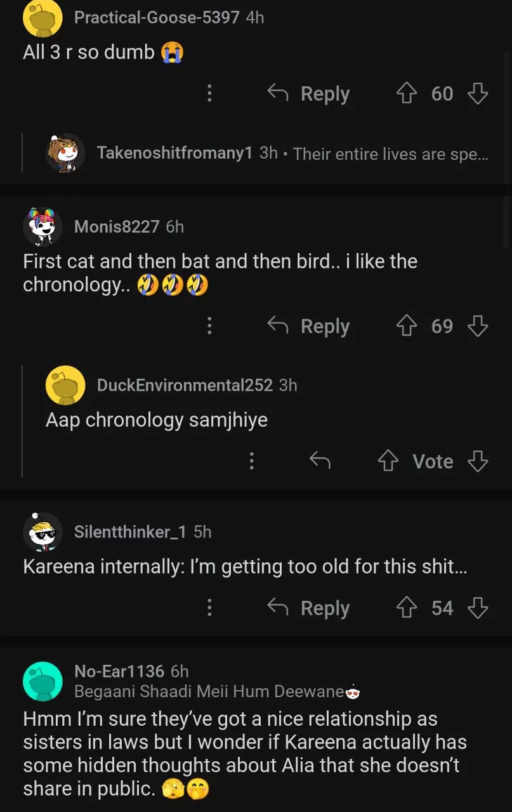This screenshot has height=812, width=512.
Task: Upvote DuckEnvironmental252's reply
Action: click(388, 461)
